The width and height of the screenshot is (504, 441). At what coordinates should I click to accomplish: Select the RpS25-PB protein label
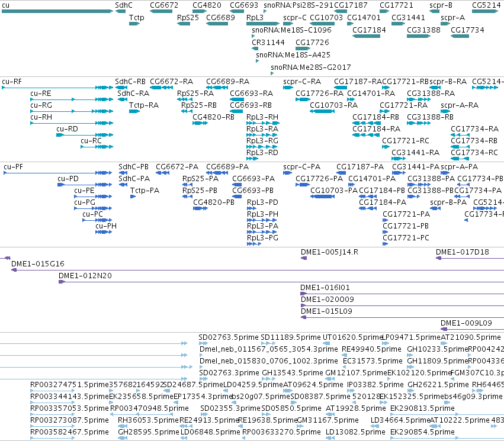[x=200, y=191]
